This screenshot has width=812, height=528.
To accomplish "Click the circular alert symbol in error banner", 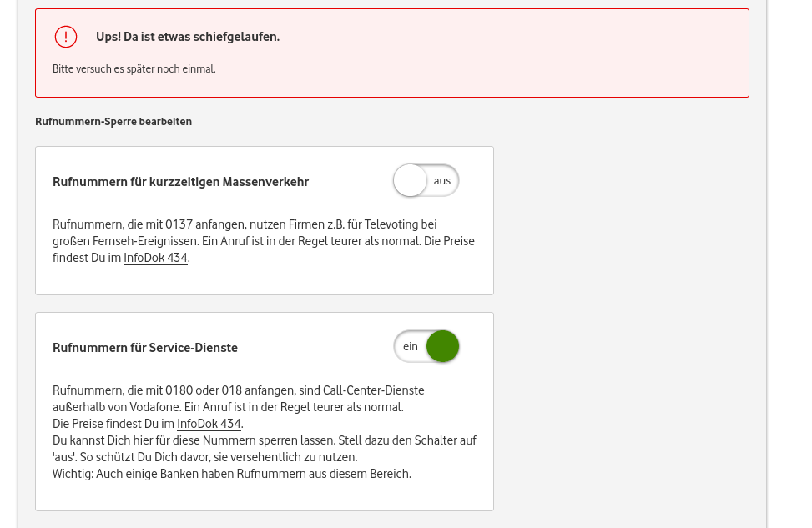I will coord(66,37).
